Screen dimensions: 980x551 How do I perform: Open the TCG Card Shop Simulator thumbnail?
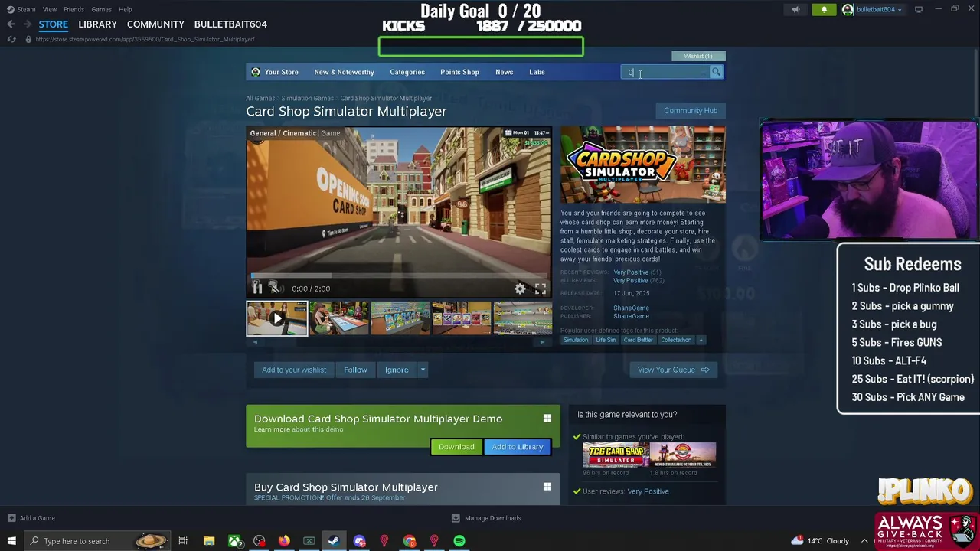616,455
